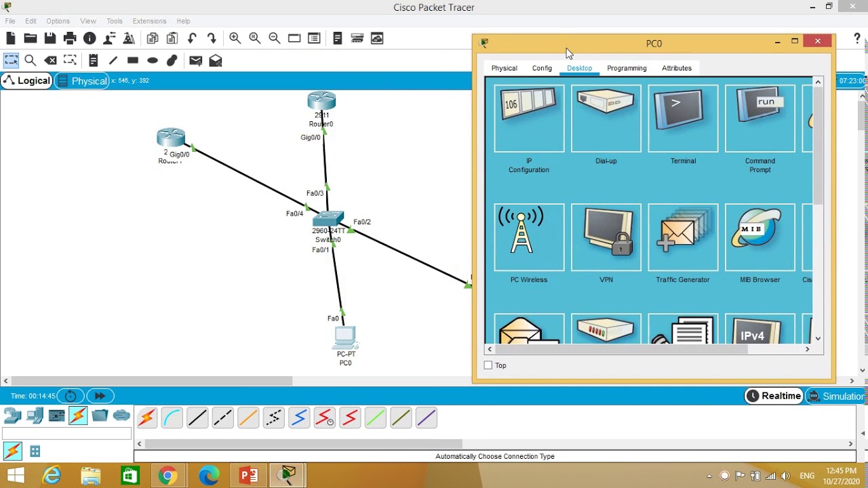Save with the floppy disk icon

click(50, 39)
